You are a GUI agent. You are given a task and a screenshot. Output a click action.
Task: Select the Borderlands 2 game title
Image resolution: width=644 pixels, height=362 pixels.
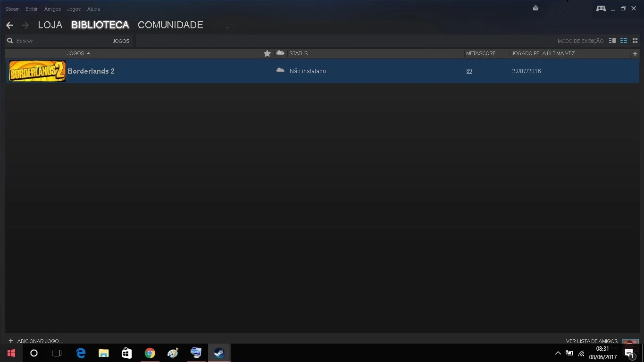91,71
